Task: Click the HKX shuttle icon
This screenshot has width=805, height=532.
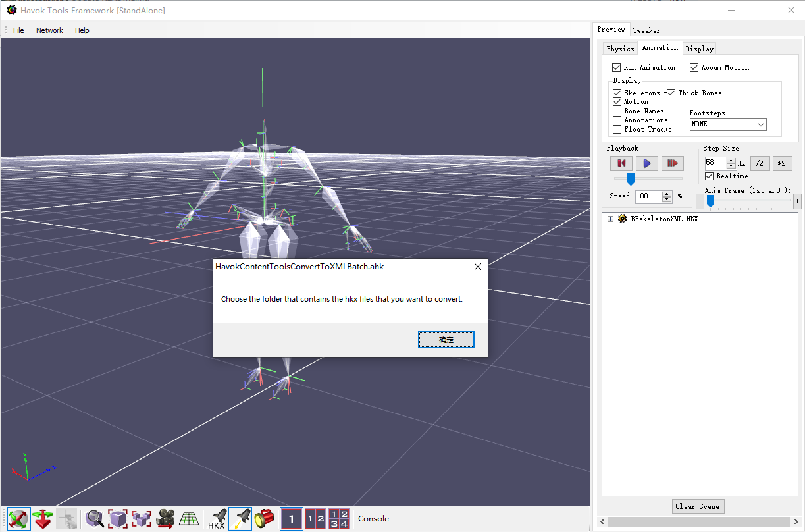Action: 217,519
